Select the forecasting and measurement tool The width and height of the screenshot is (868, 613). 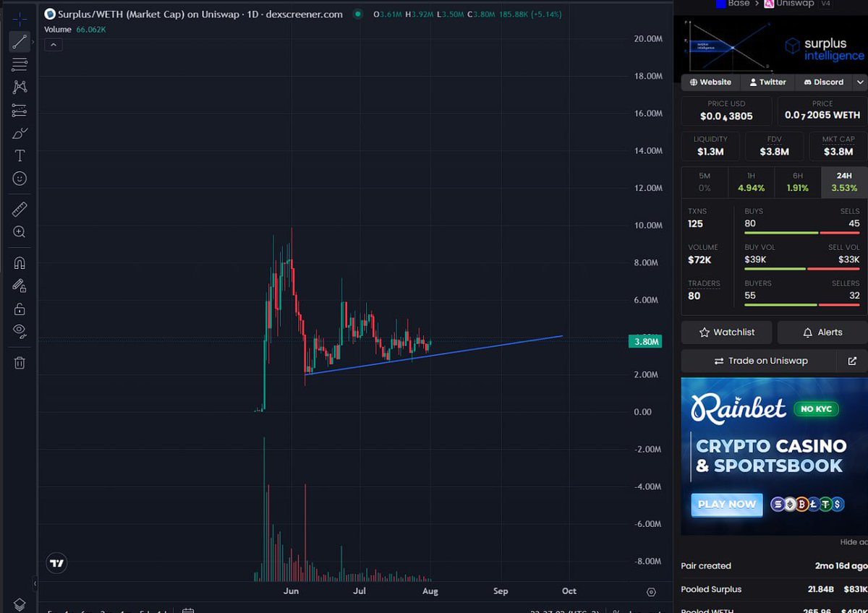tap(20, 111)
